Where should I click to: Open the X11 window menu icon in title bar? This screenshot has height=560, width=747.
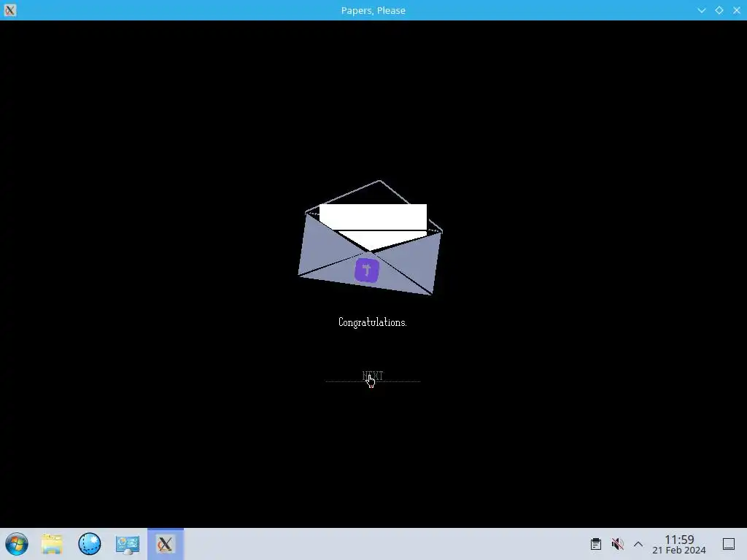(x=10, y=10)
